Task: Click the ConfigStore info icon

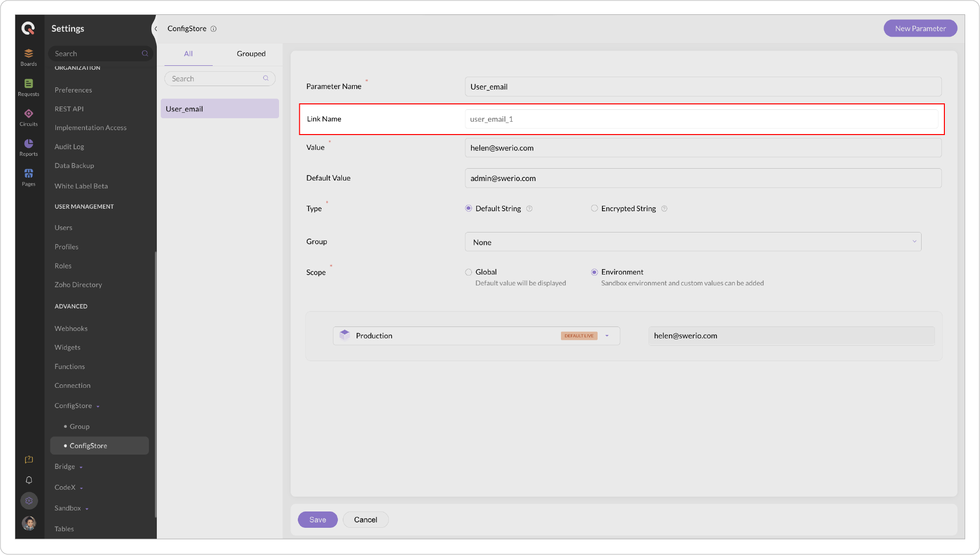Action: click(214, 29)
